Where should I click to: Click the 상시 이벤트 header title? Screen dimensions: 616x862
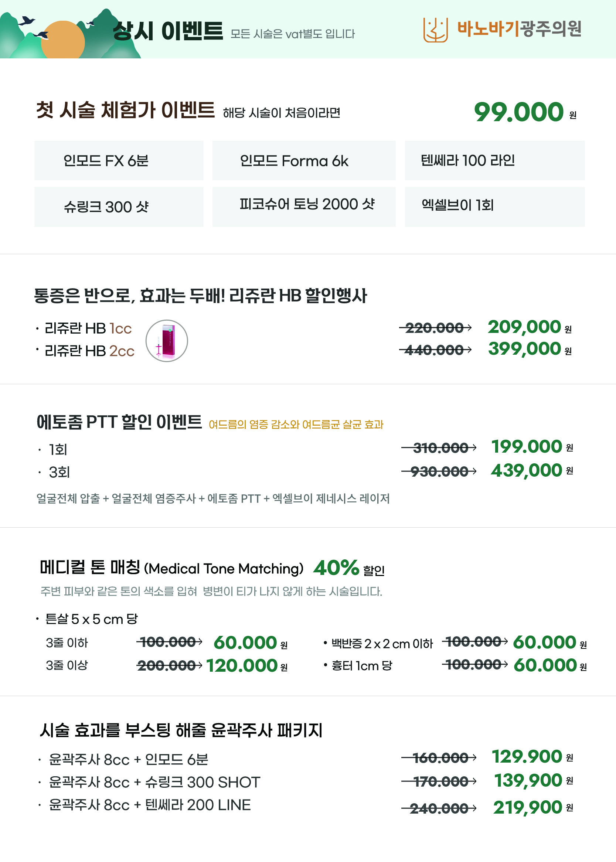tap(168, 31)
